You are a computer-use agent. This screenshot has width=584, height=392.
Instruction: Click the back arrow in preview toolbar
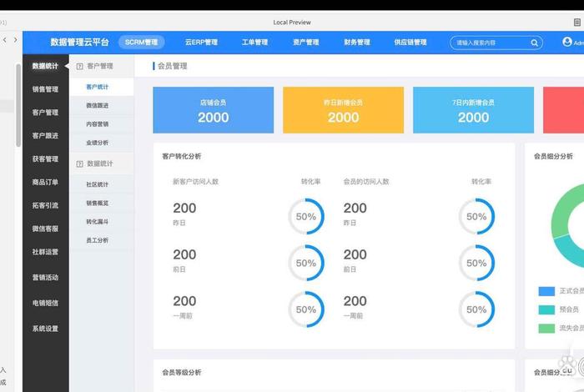coord(4,39)
